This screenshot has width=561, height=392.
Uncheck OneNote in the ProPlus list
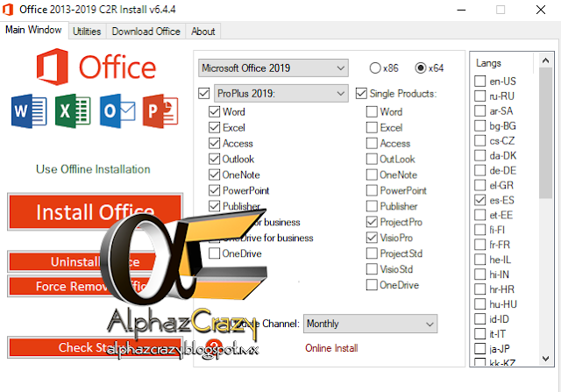(214, 175)
